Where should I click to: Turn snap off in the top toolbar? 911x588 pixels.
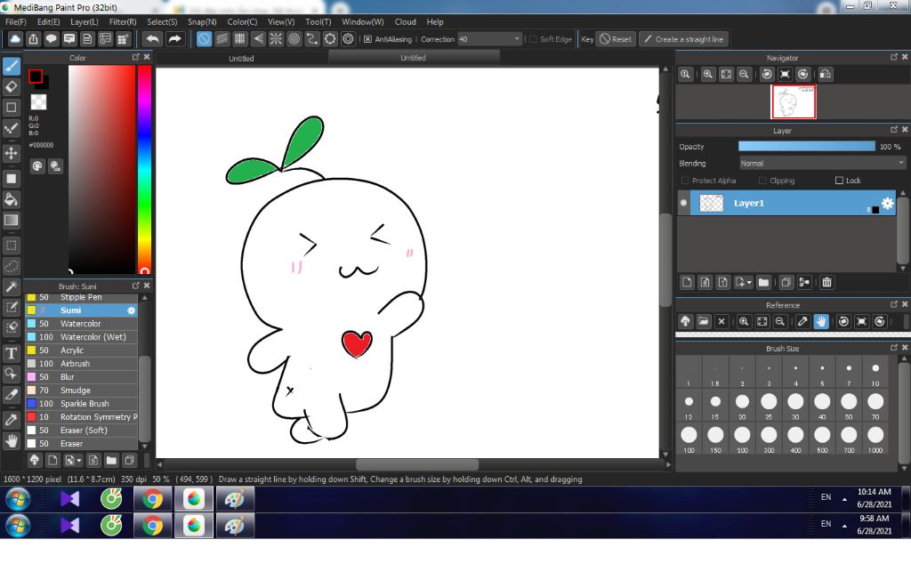204,39
